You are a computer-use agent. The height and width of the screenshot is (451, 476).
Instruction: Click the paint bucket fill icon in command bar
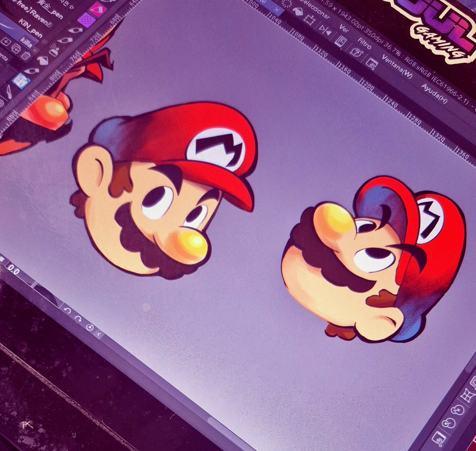[298, 11]
